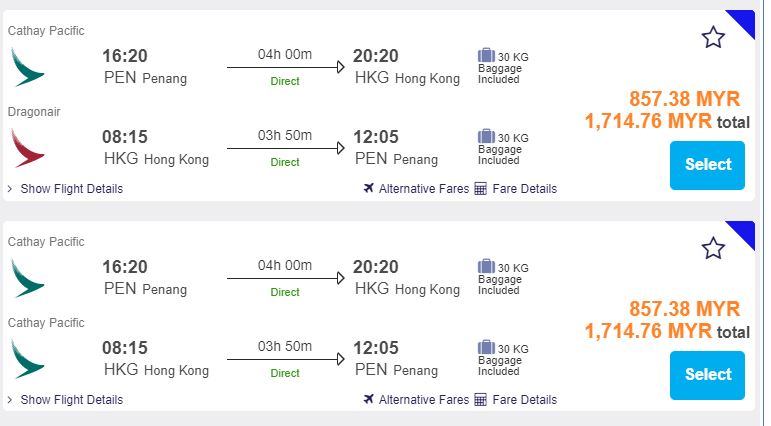Favorite the second flight with the star icon
Viewport: 771px width, 426px height.
[713, 248]
